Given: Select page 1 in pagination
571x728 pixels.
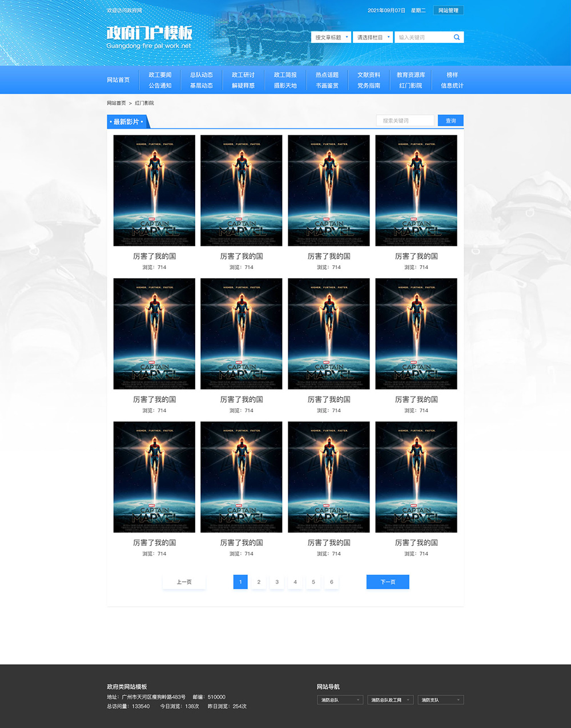Looking at the screenshot, I should (240, 582).
